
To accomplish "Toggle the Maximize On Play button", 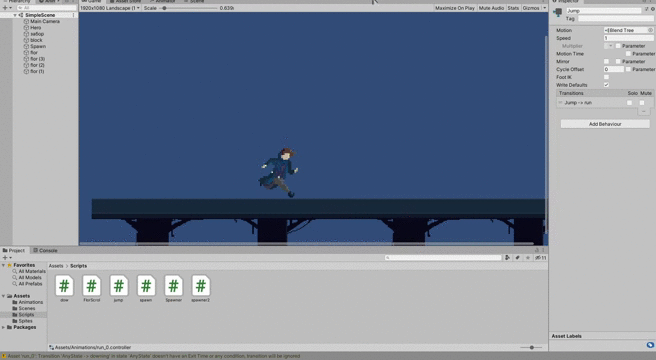I will (x=455, y=8).
